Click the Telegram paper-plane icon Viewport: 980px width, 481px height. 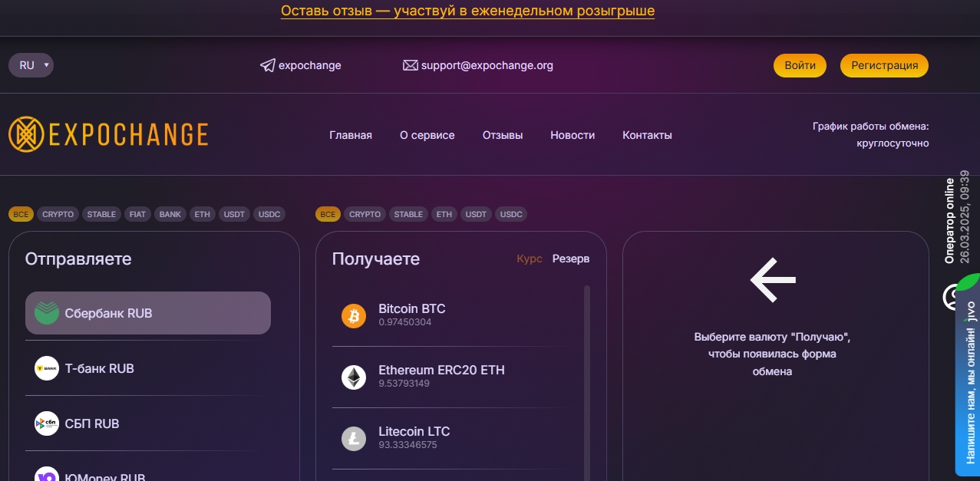click(x=267, y=65)
